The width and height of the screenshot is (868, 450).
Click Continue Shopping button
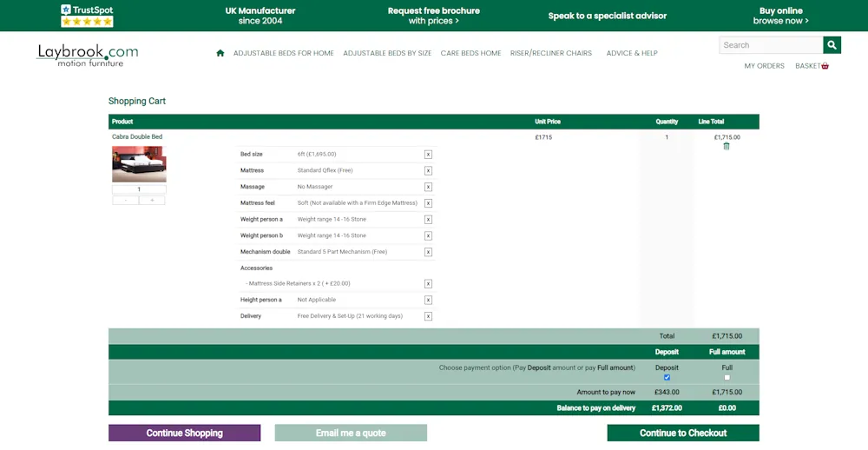click(x=184, y=433)
